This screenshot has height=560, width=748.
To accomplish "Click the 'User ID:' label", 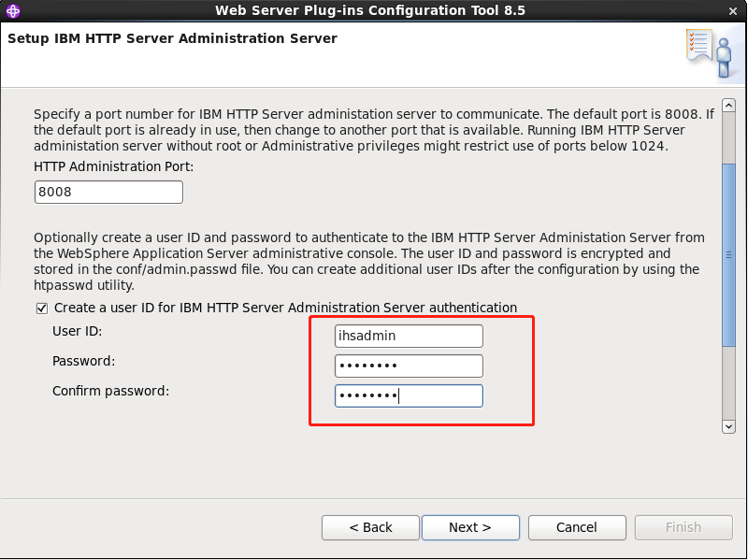I will (78, 331).
